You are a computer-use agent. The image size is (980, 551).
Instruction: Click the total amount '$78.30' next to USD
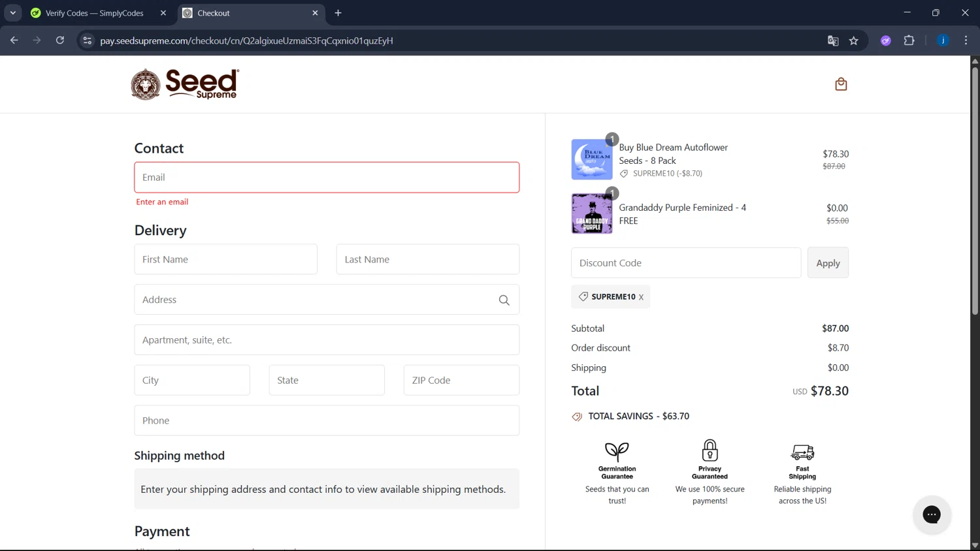[830, 391]
